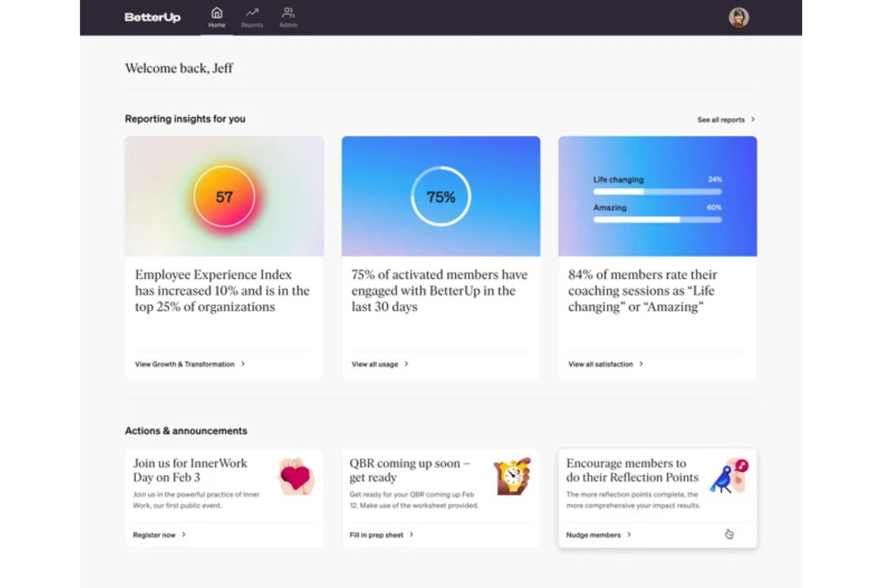Open the Home tab
This screenshot has height=588, width=882.
tap(217, 17)
